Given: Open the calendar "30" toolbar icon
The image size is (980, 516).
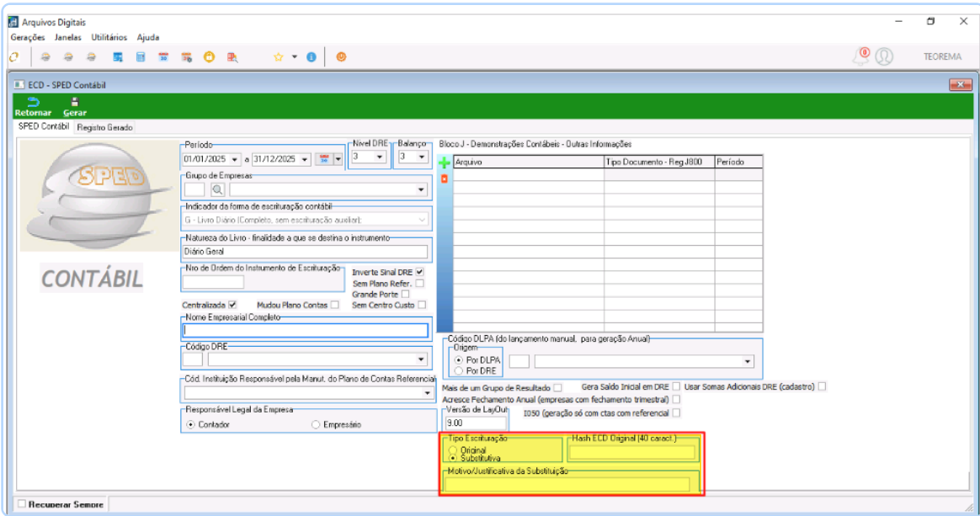Looking at the screenshot, I should 163,57.
